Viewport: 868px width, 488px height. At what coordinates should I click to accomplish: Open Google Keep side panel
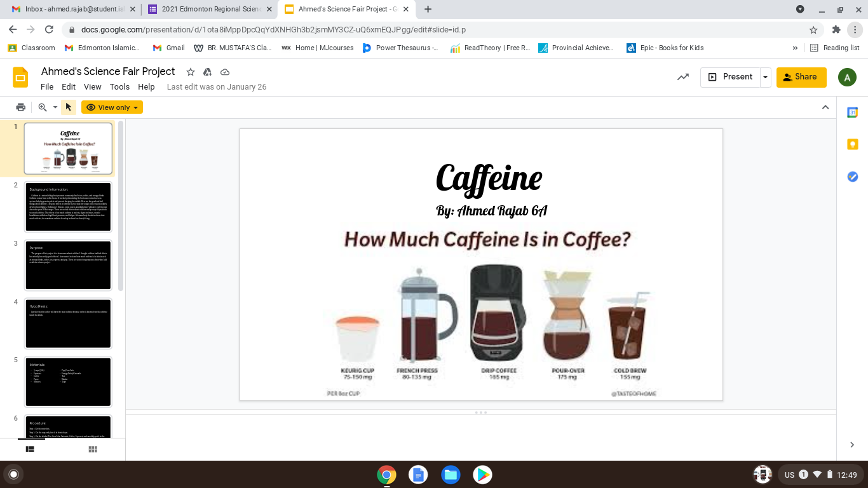[853, 144]
